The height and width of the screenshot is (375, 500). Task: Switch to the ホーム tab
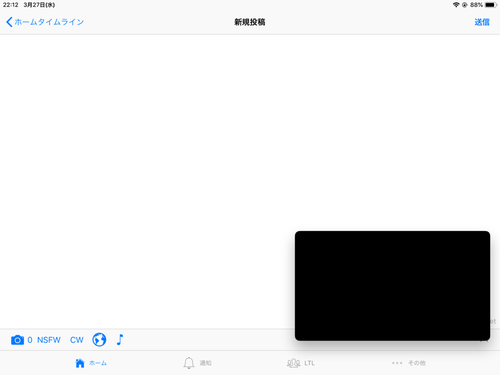click(91, 363)
